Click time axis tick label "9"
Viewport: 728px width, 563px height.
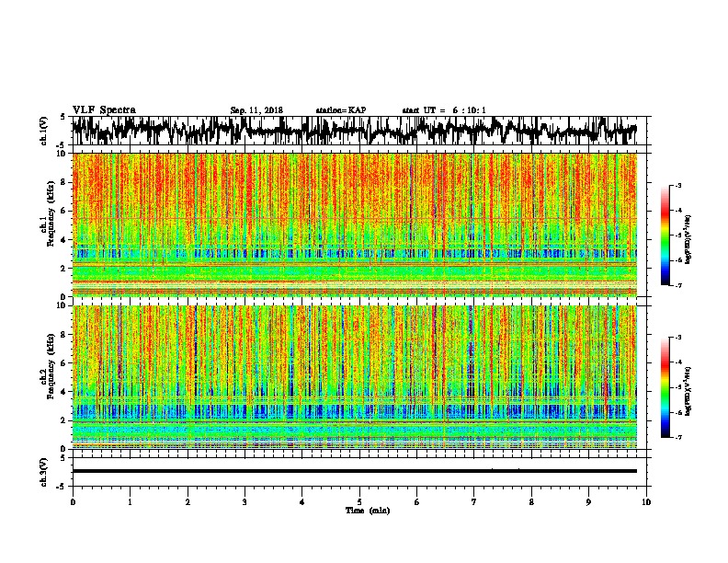(588, 502)
